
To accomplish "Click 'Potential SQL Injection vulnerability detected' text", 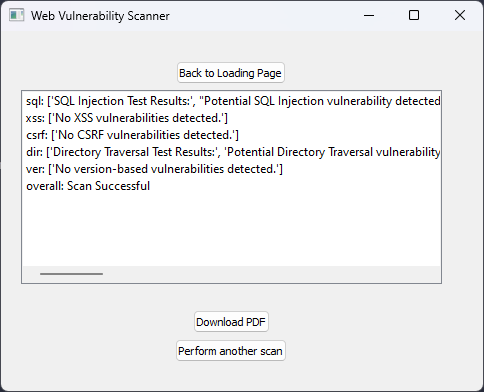I will point(322,101).
